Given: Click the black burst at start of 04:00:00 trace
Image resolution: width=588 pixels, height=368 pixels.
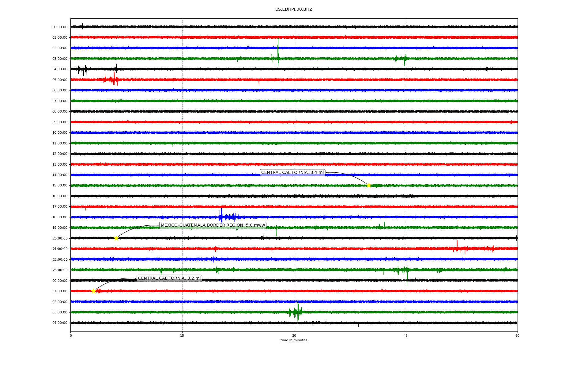Looking at the screenshot, I should [x=83, y=70].
